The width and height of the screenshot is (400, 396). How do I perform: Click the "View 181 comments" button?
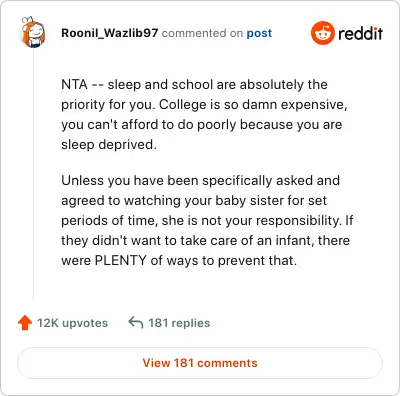point(200,363)
